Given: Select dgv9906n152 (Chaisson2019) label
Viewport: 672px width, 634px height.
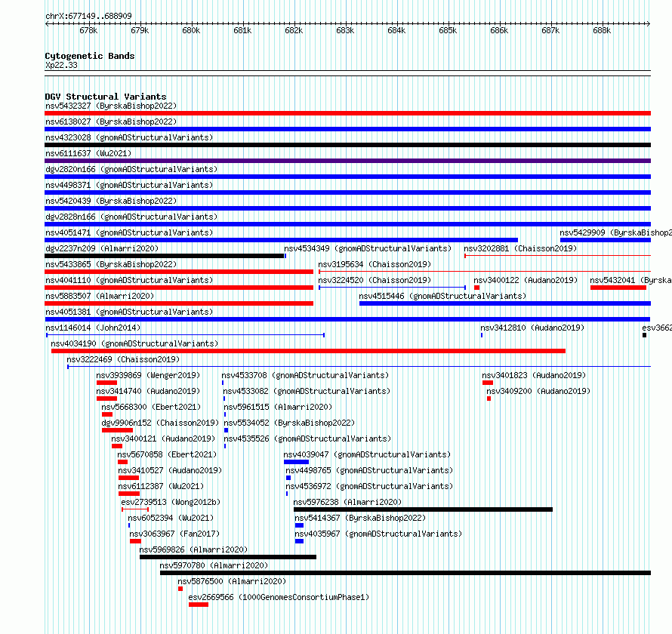Looking at the screenshot, I should [160, 423].
